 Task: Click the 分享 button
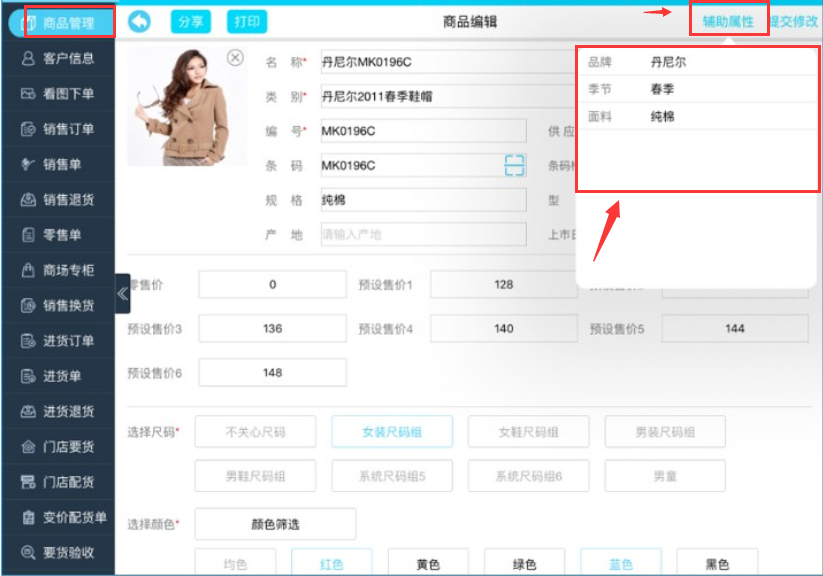[190, 22]
